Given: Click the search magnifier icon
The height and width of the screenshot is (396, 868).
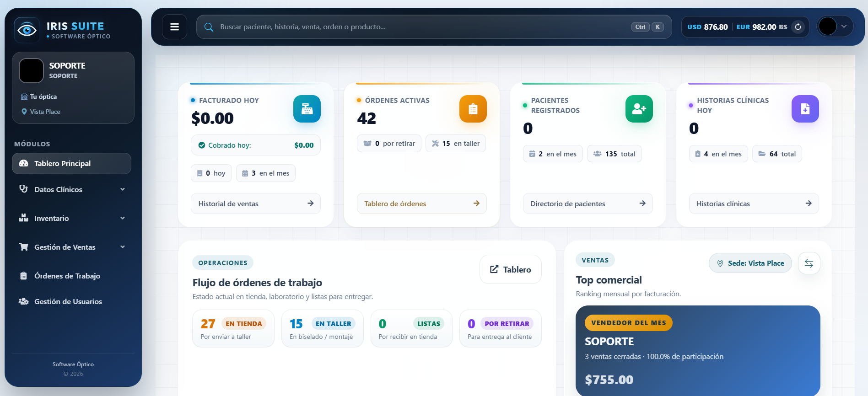Looking at the screenshot, I should pos(209,27).
